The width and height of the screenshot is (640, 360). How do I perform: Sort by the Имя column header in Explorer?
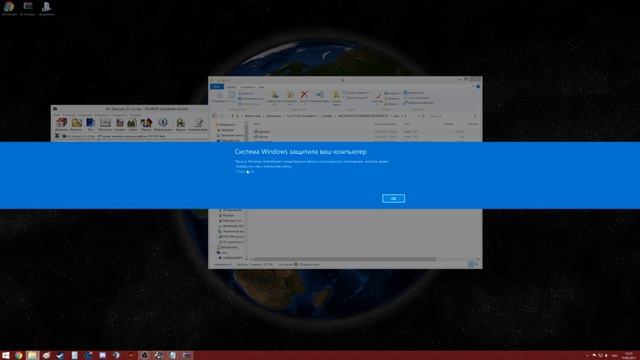pyautogui.click(x=257, y=124)
